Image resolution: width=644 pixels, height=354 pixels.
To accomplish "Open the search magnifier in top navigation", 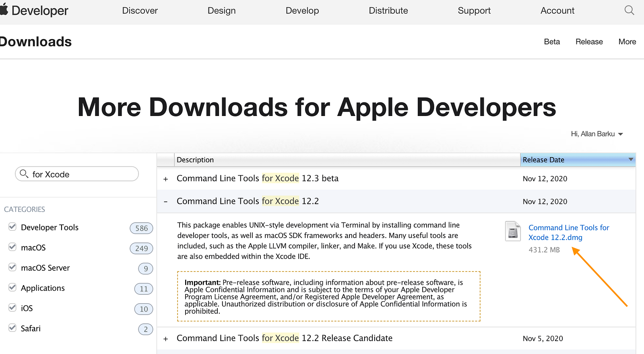I will click(x=629, y=10).
